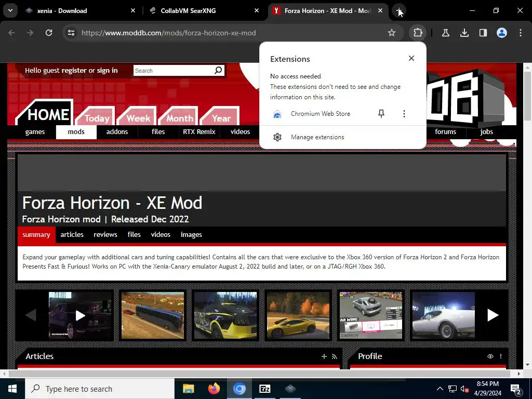Switch to the xenia - Download tab
Image resolution: width=532 pixels, height=399 pixels.
[x=79, y=10]
